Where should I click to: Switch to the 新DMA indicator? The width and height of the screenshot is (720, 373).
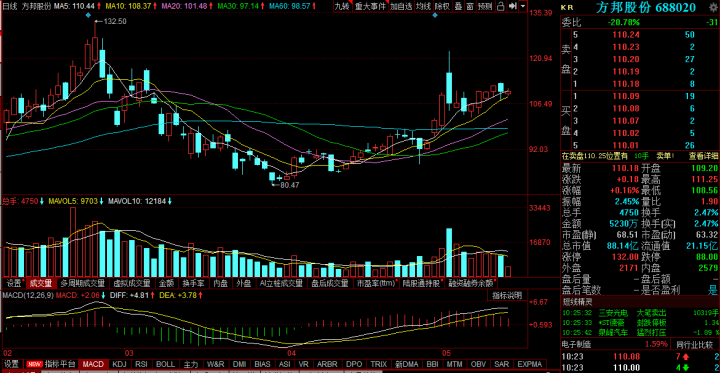(x=406, y=364)
